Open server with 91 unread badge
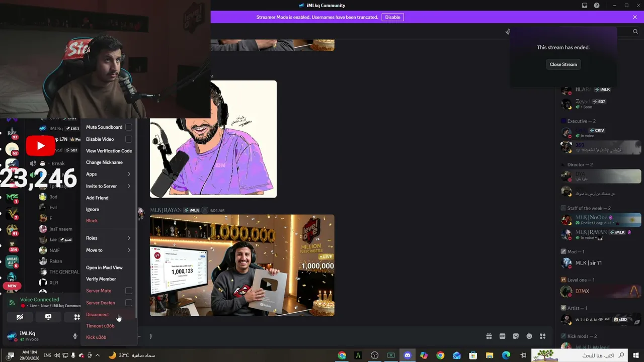This screenshot has width=644, height=362. pos(12,229)
